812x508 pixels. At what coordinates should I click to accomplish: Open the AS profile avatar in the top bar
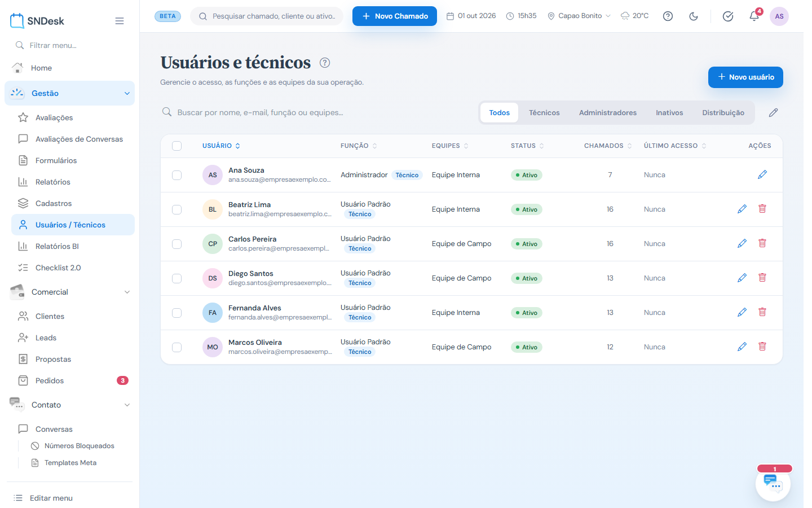779,16
